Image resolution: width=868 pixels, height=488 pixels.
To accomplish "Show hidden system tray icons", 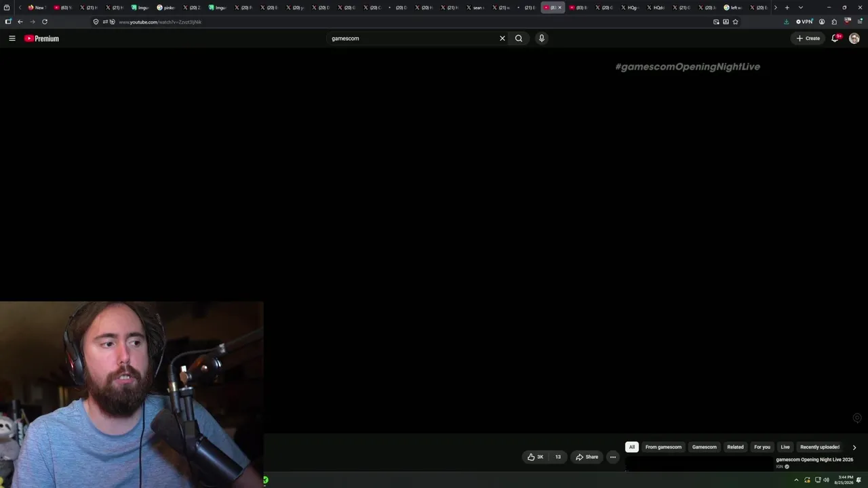I will click(796, 480).
